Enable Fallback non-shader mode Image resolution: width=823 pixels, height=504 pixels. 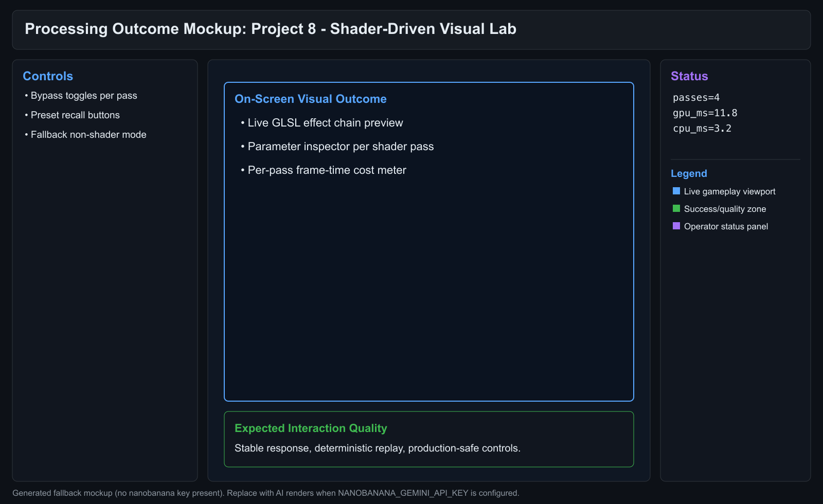tap(88, 134)
